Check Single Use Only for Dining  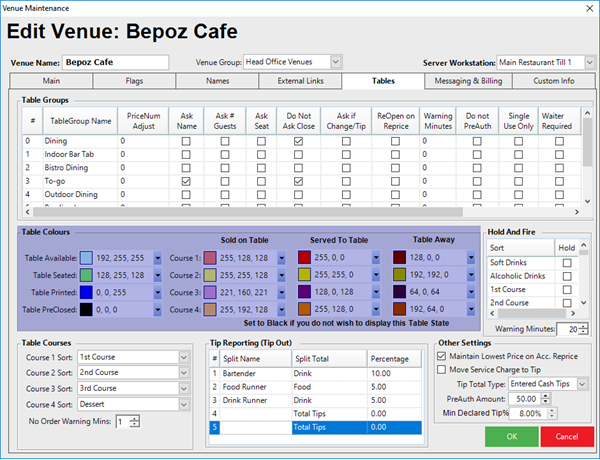pos(518,141)
